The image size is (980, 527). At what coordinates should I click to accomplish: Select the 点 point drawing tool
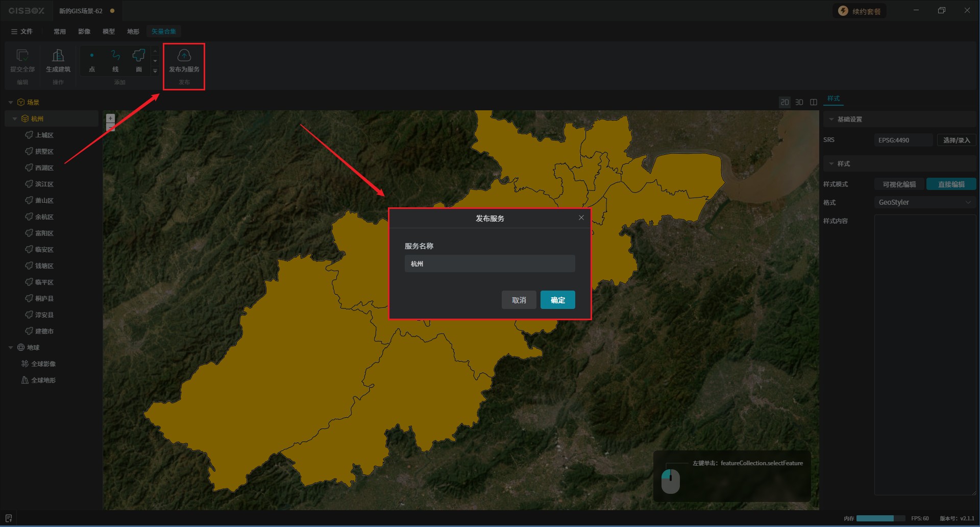pyautogui.click(x=92, y=56)
